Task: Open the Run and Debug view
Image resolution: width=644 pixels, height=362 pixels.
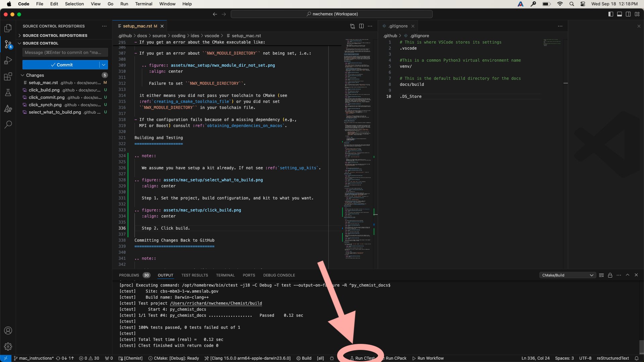Action: [8, 60]
